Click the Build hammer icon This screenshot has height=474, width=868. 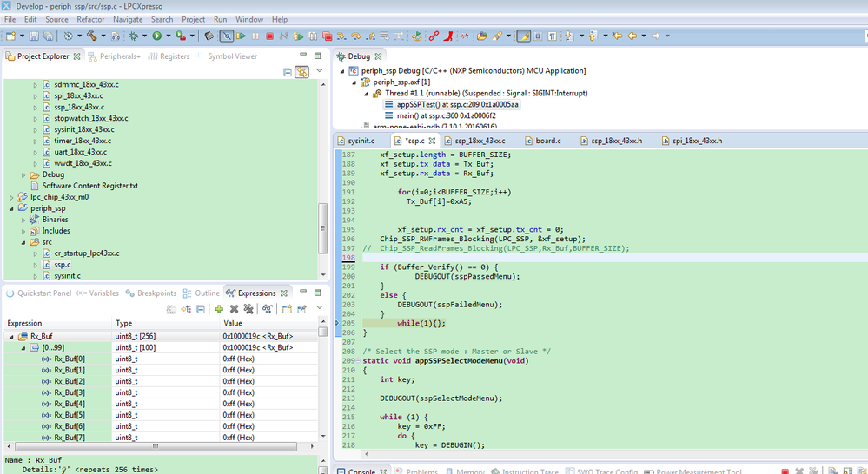(x=91, y=36)
